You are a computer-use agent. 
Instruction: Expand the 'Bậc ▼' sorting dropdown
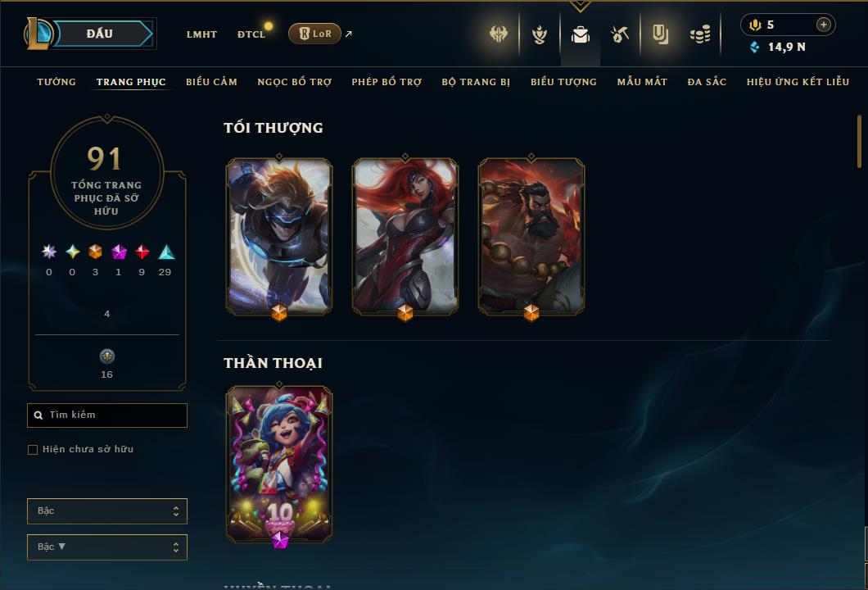[106, 547]
